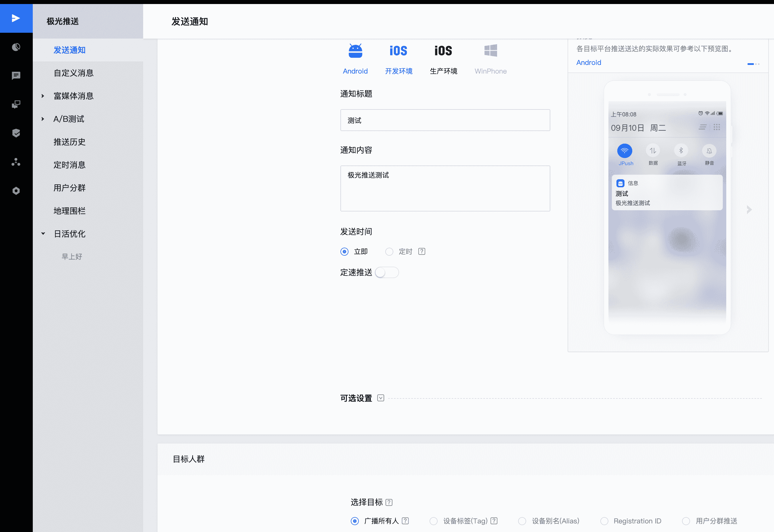Click the paper plane push icon in sidebar
Screen dimensions: 774x532
pyautogui.click(x=16, y=18)
